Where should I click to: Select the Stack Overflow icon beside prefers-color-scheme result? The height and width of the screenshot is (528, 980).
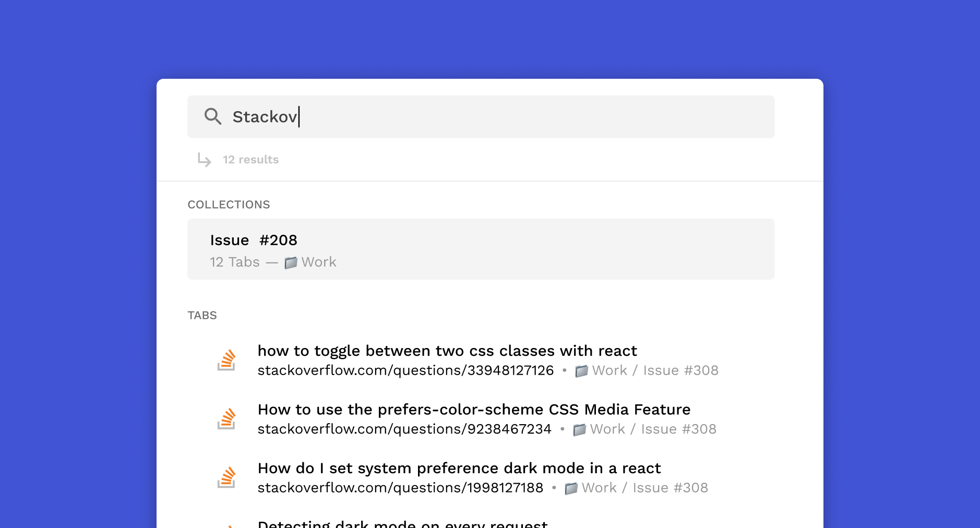pos(228,418)
